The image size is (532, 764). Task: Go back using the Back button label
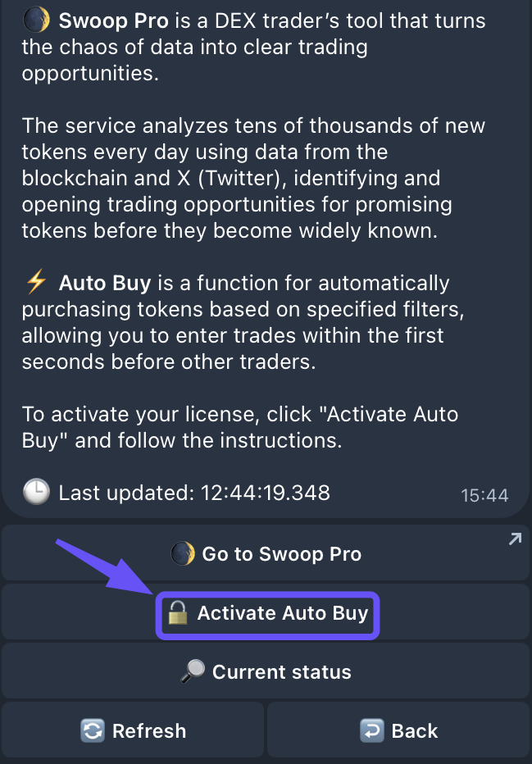pos(415,731)
